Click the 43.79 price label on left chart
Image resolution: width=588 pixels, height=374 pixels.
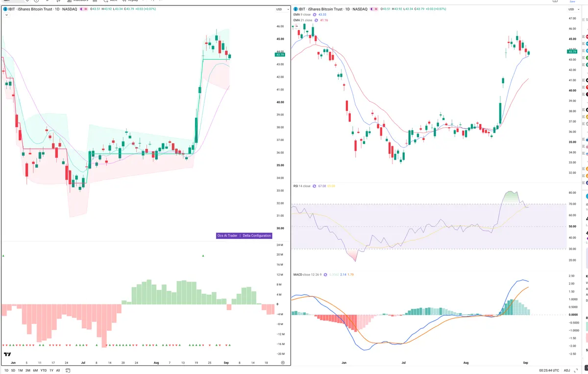point(280,55)
